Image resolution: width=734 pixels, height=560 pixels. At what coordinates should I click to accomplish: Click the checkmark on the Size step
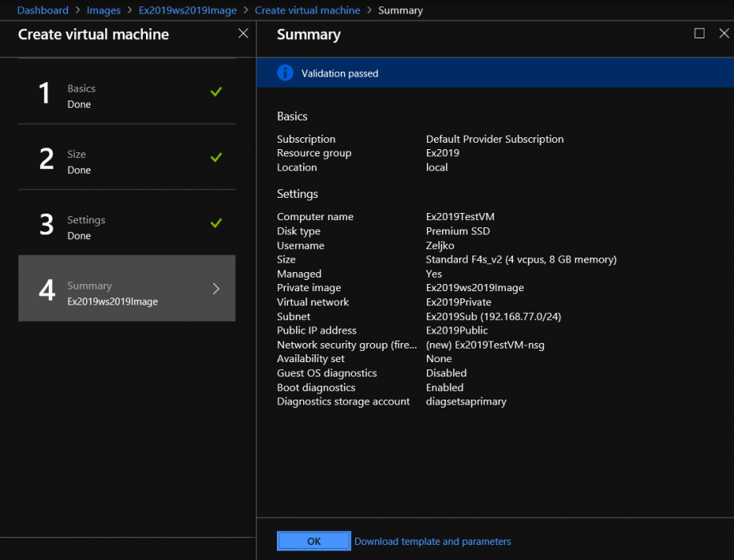pyautogui.click(x=215, y=157)
